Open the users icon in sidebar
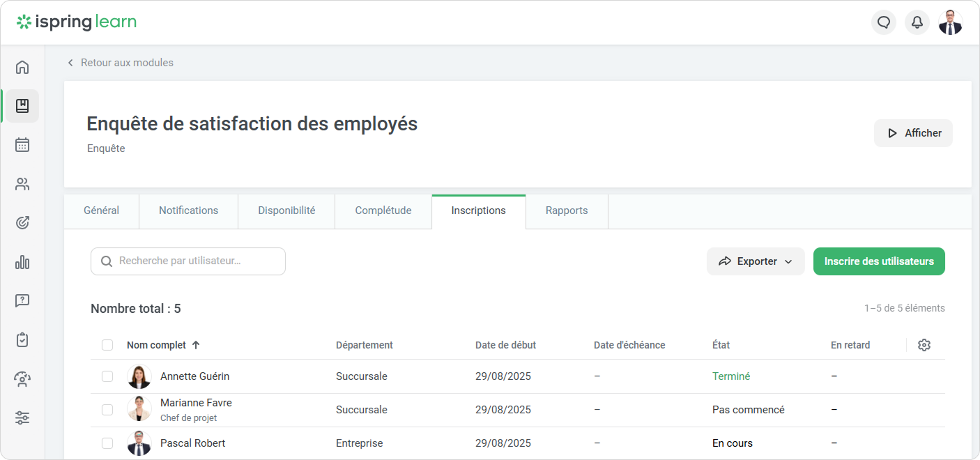The height and width of the screenshot is (460, 980). pos(22,184)
